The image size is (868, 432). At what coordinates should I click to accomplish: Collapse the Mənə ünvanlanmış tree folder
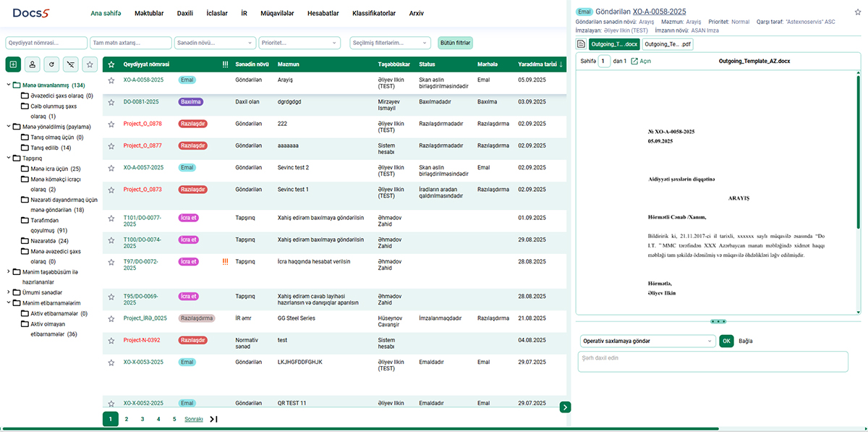coord(8,85)
